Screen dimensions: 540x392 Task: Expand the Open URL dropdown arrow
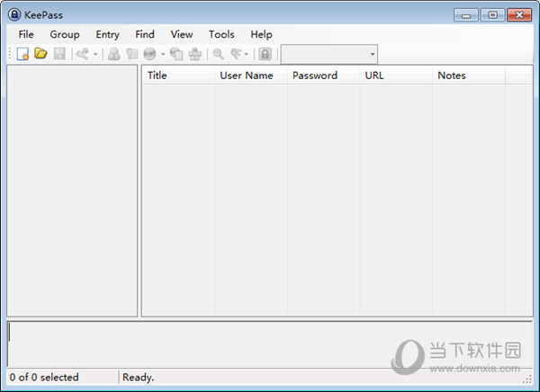tap(163, 54)
